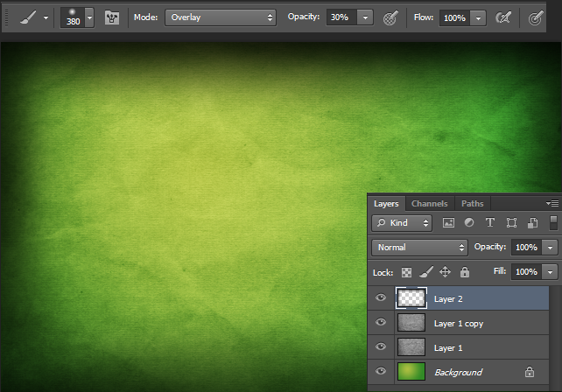Open the brush Opacity slider arrow
This screenshot has height=392, width=562.
[365, 17]
